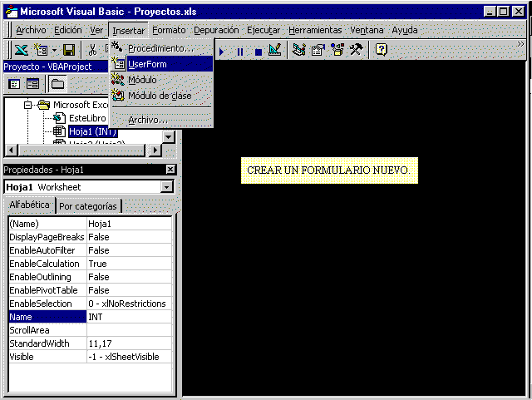
Task: Click the Save floppy disk icon
Action: click(69, 50)
